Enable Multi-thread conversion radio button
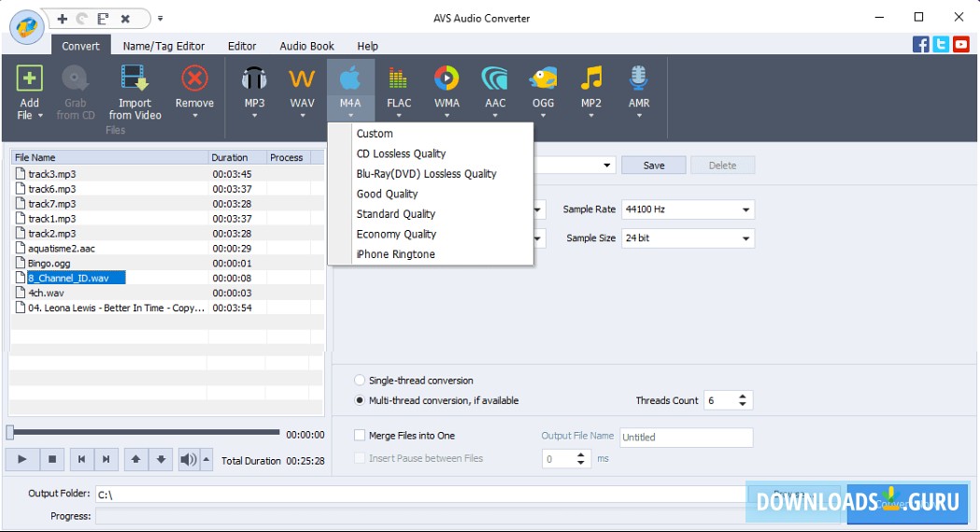980x532 pixels. click(x=361, y=400)
